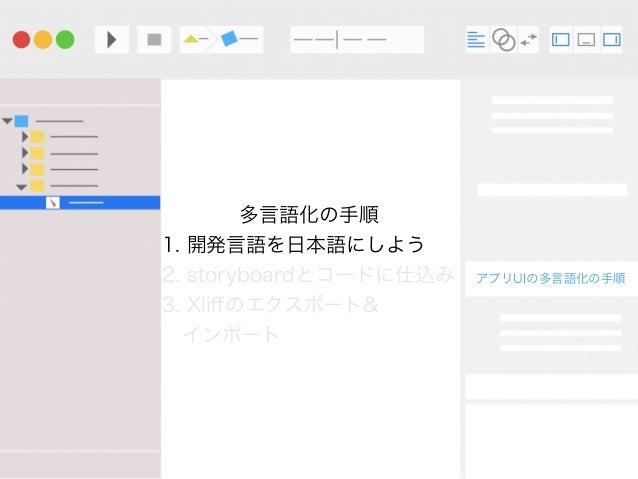Toggle the left navigator panel
The image size is (638, 479).
click(561, 40)
